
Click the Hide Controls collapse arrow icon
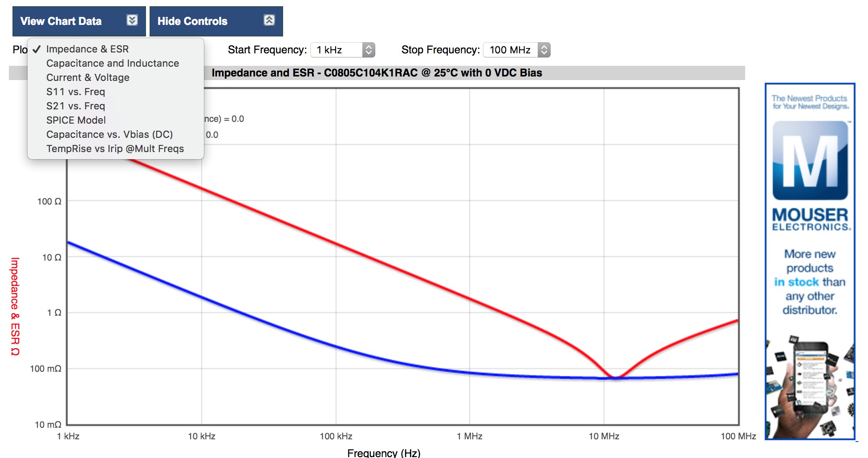pos(269,20)
